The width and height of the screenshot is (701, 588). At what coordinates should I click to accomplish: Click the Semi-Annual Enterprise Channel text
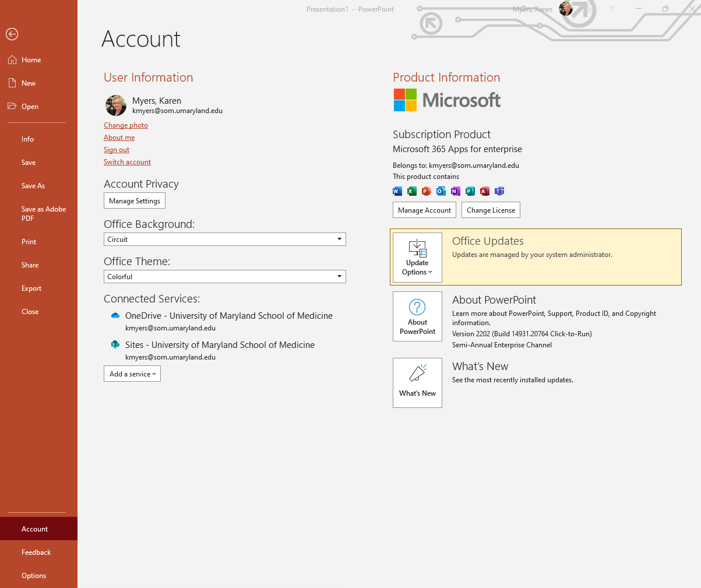coord(502,345)
